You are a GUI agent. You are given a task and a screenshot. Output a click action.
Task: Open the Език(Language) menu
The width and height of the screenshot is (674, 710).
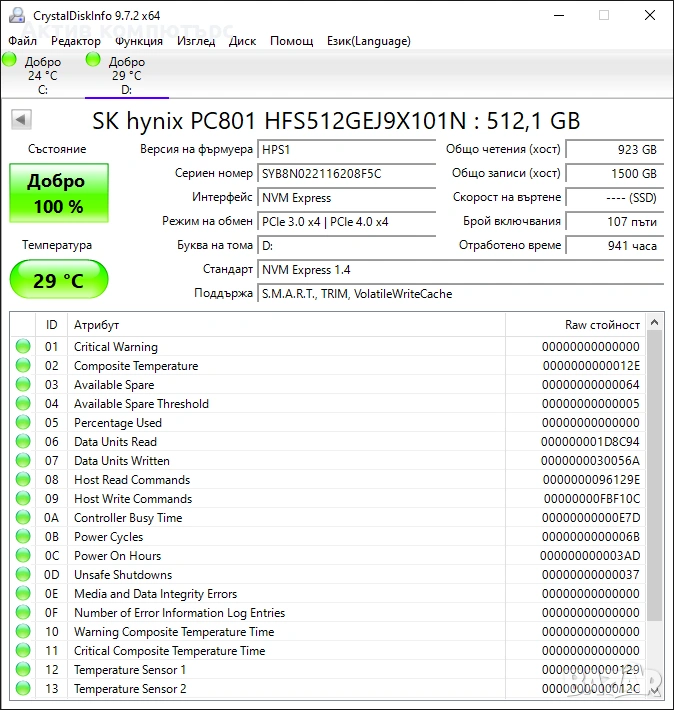coord(368,41)
